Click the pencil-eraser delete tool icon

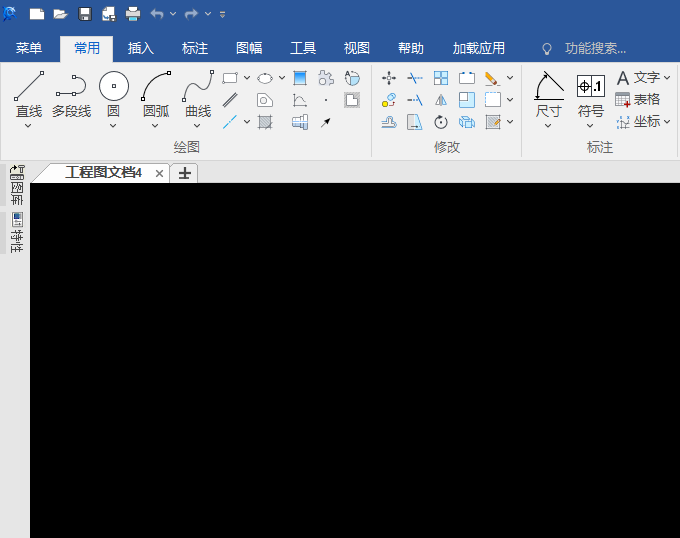tap(492, 78)
